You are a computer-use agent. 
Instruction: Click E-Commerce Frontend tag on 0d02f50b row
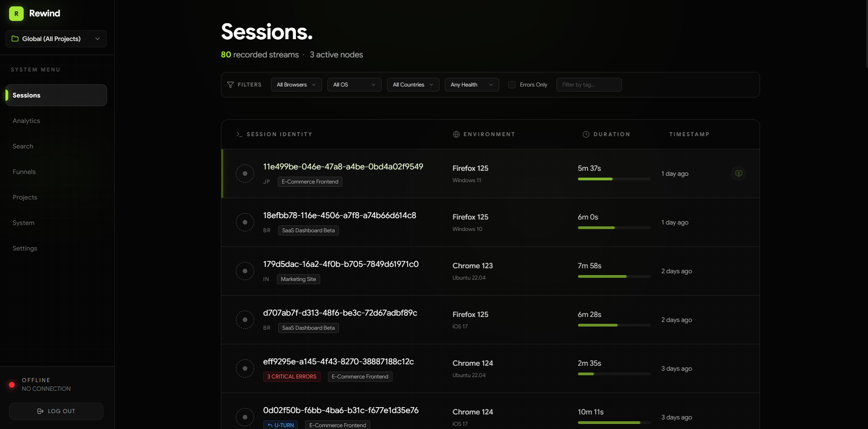coord(337,425)
